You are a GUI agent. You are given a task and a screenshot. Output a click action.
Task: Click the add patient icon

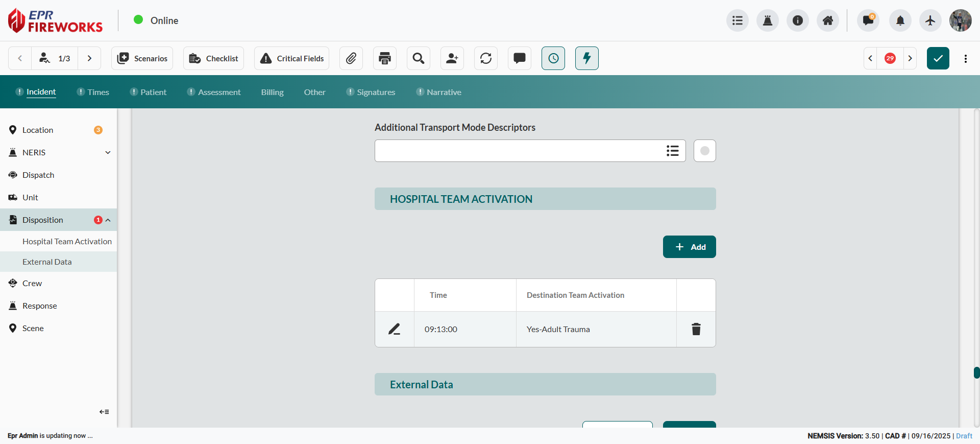(x=452, y=58)
